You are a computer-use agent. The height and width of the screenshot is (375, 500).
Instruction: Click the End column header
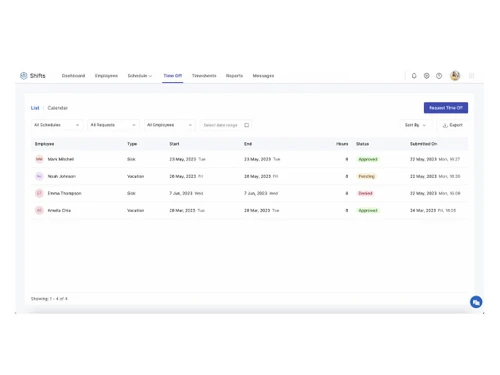(x=248, y=144)
